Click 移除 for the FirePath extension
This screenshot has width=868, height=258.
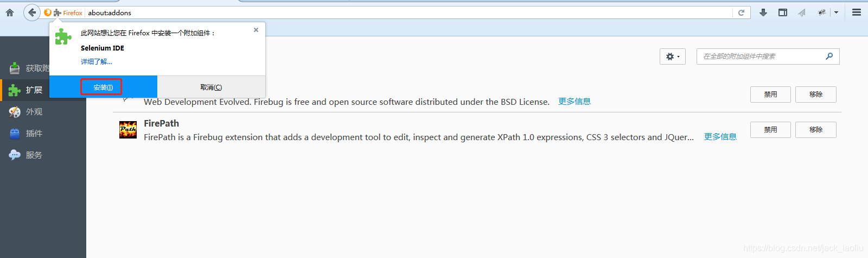(x=816, y=130)
